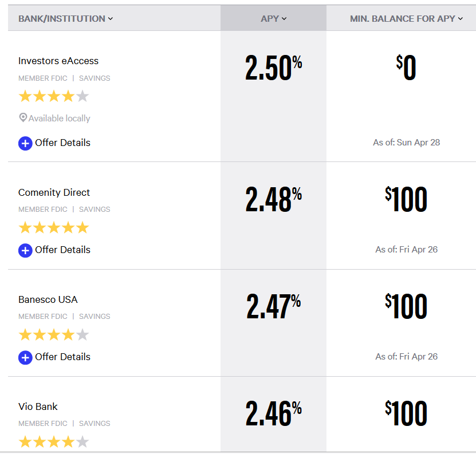Click the star rating under Banesco USA
This screenshot has height=454, width=476.
point(54,335)
